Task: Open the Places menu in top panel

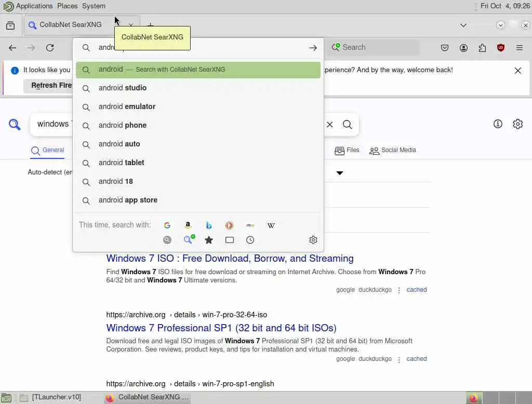Action: [x=67, y=6]
